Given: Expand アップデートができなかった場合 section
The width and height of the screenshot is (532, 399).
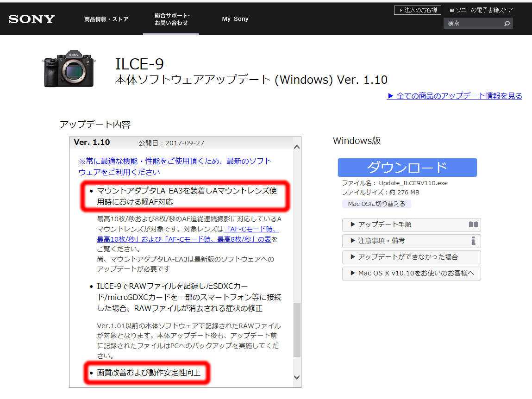Looking at the screenshot, I should 411,257.
